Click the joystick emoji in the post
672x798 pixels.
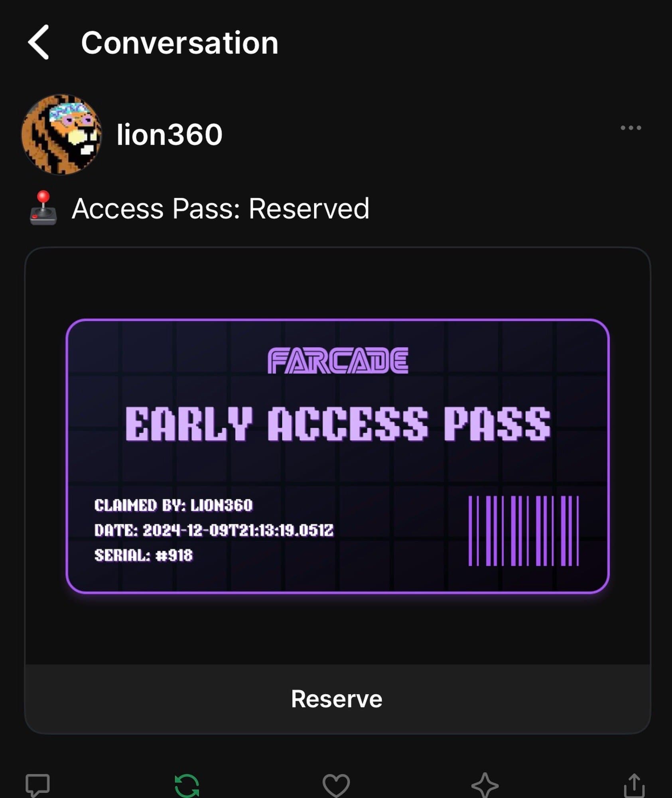tap(43, 208)
